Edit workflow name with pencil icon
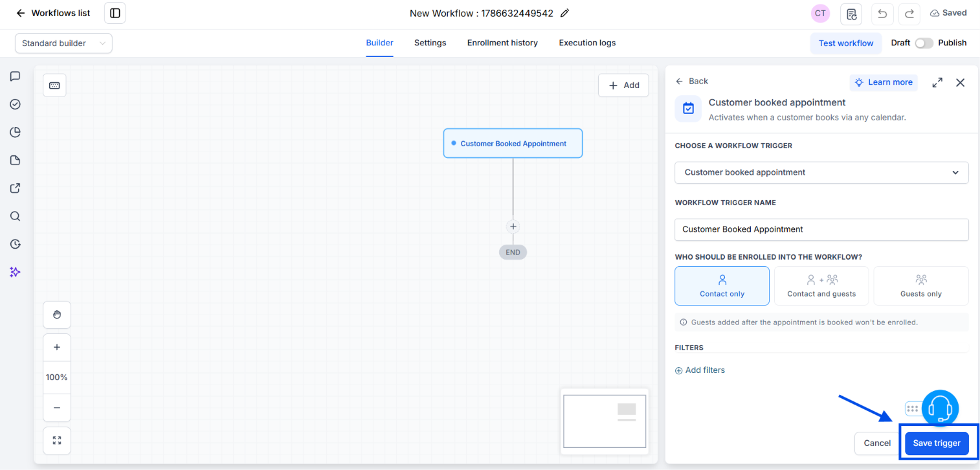 tap(564, 13)
